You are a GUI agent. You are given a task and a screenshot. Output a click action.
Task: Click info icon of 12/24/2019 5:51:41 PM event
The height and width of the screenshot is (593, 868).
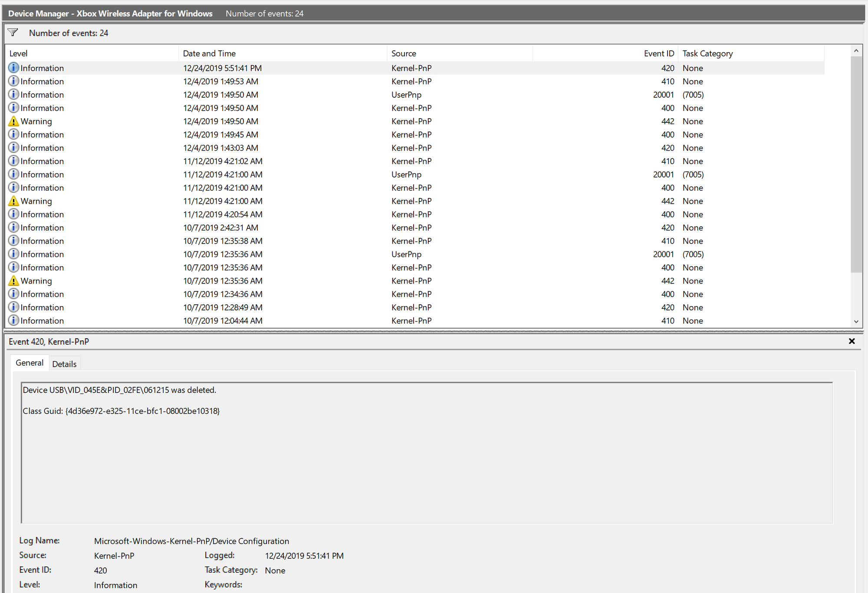click(13, 68)
